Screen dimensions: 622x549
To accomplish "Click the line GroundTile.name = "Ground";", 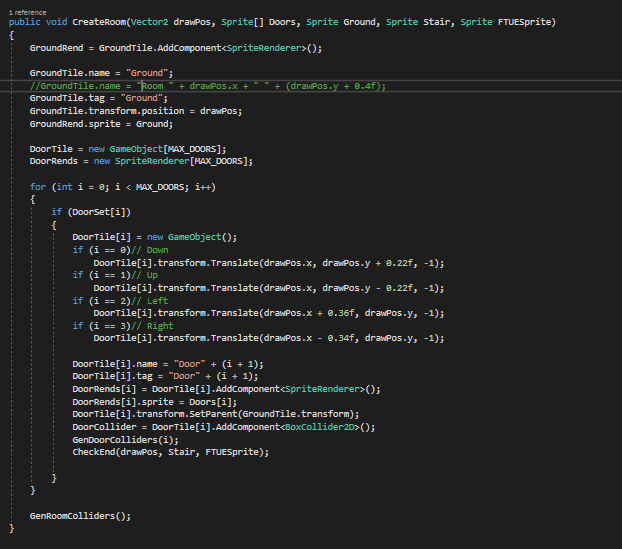I will (x=101, y=73).
